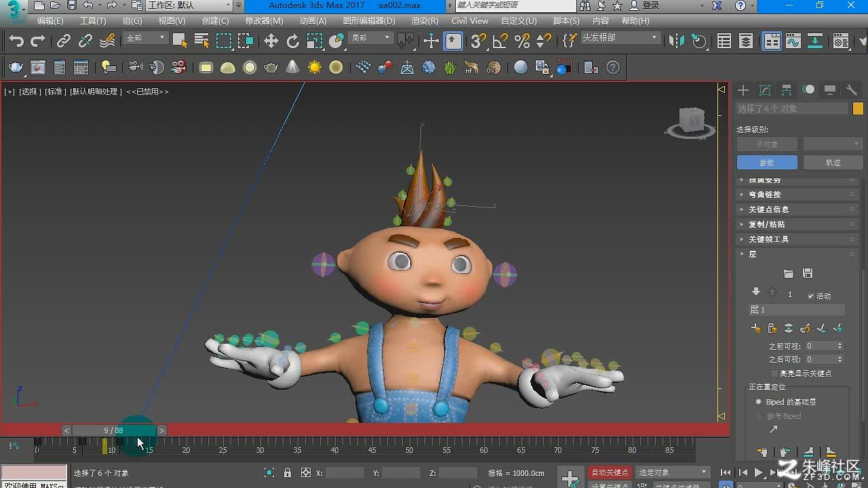Click the Hair and Fur HF icon
The image size is (868, 488).
click(x=472, y=67)
